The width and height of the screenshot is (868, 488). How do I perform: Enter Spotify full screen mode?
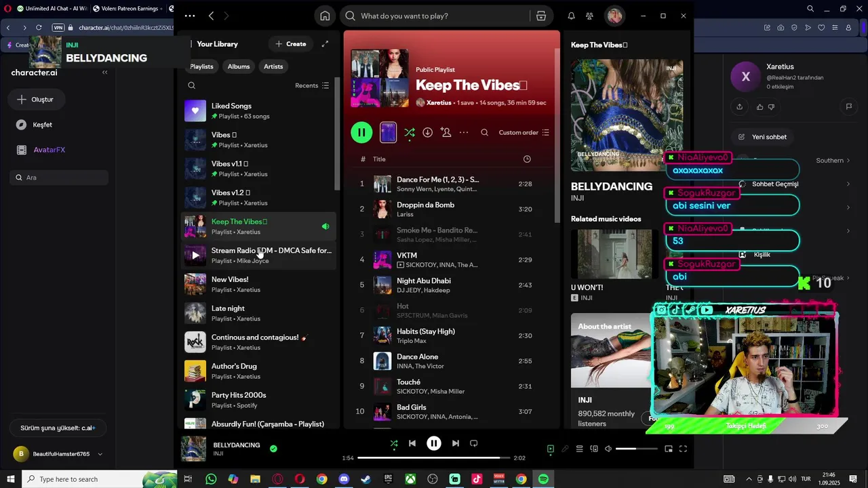point(683,449)
